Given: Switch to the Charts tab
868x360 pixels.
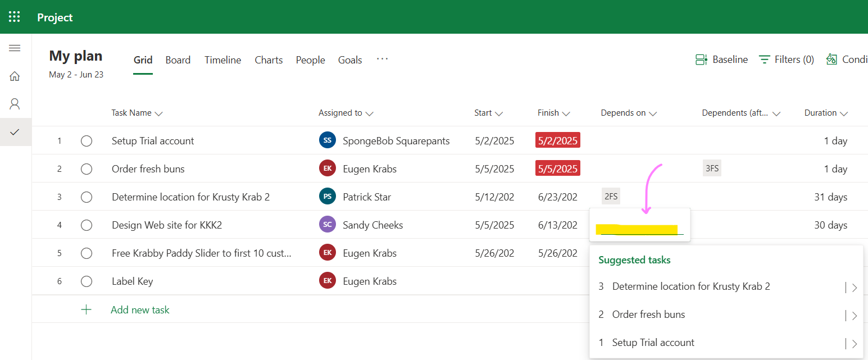Looking at the screenshot, I should coord(269,60).
